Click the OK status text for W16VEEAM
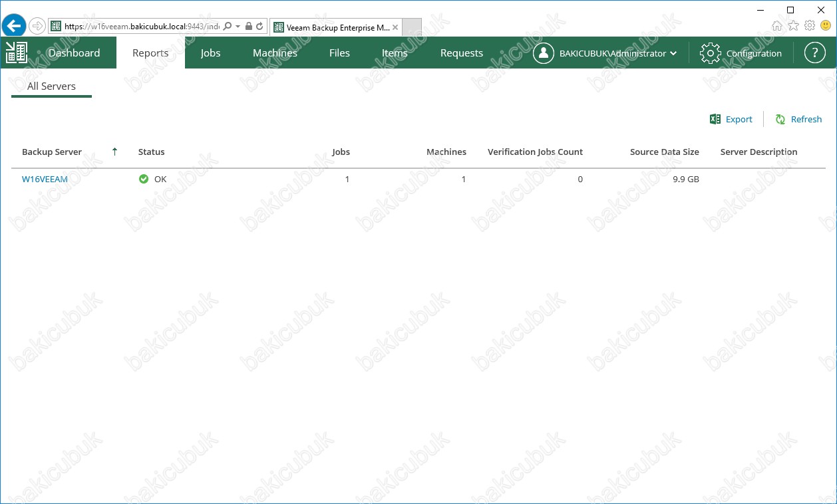The width and height of the screenshot is (837, 504). (x=160, y=180)
